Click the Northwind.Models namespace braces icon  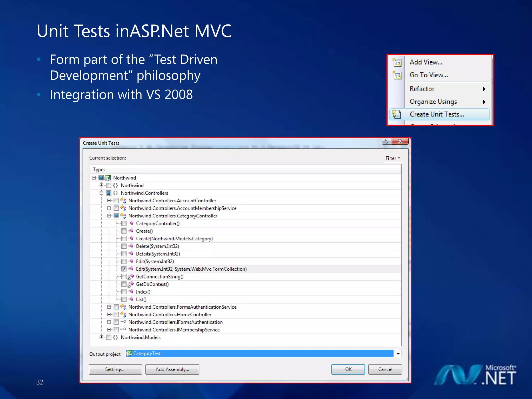116,337
